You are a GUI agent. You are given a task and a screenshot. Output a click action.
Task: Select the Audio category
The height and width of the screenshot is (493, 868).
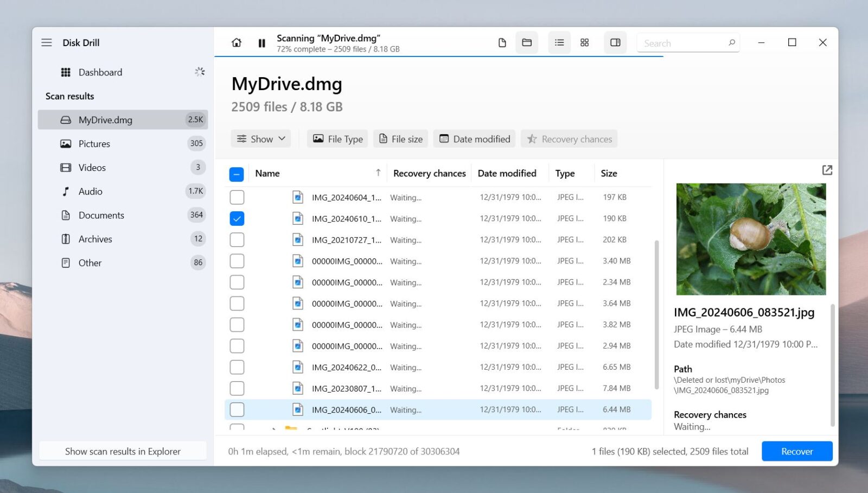90,191
